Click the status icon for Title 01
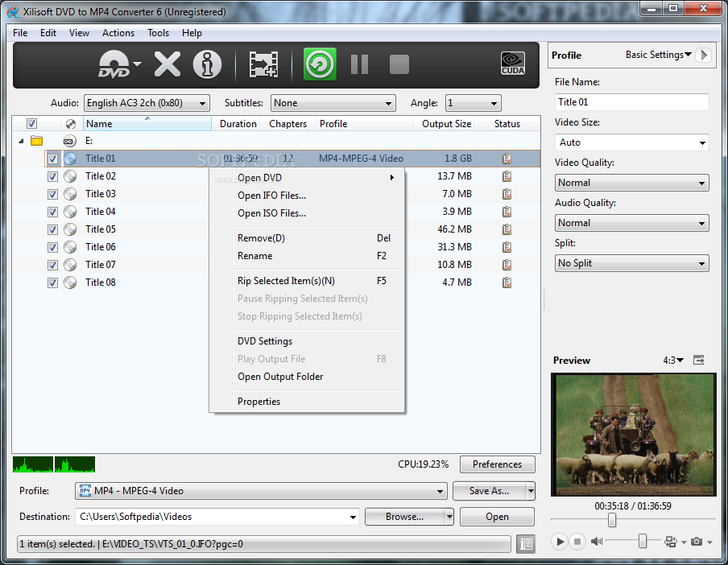 [x=507, y=159]
